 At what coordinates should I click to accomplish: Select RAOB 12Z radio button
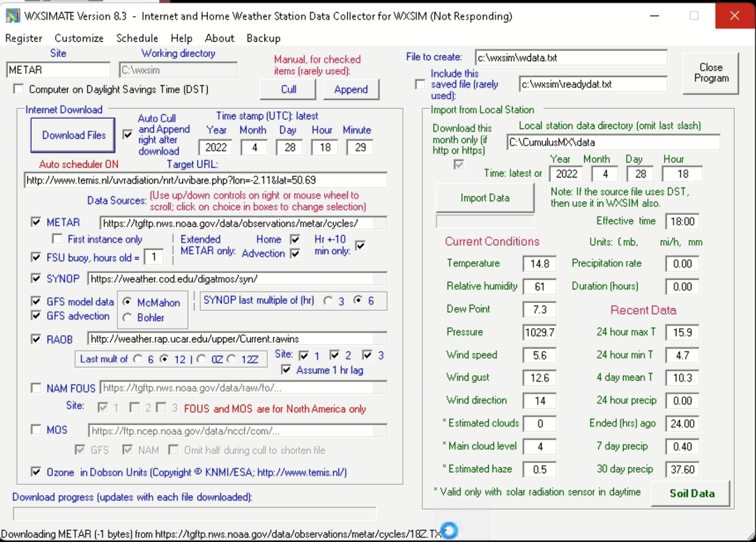click(232, 359)
